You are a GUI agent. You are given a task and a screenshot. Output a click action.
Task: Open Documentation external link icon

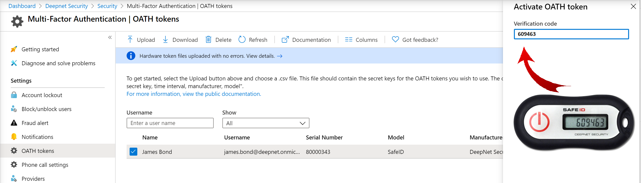pyautogui.click(x=285, y=40)
